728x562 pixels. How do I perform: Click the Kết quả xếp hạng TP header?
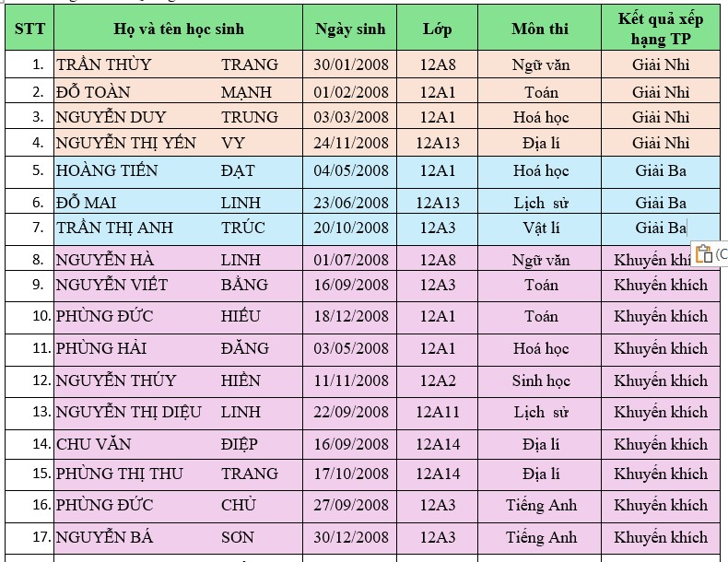[661, 29]
